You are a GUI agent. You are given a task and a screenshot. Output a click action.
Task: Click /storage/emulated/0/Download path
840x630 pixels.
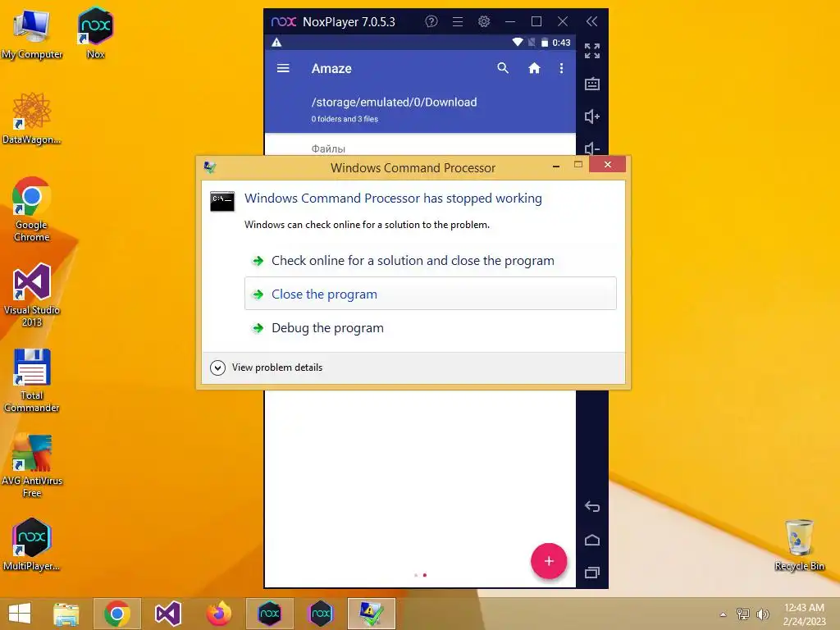click(x=394, y=102)
